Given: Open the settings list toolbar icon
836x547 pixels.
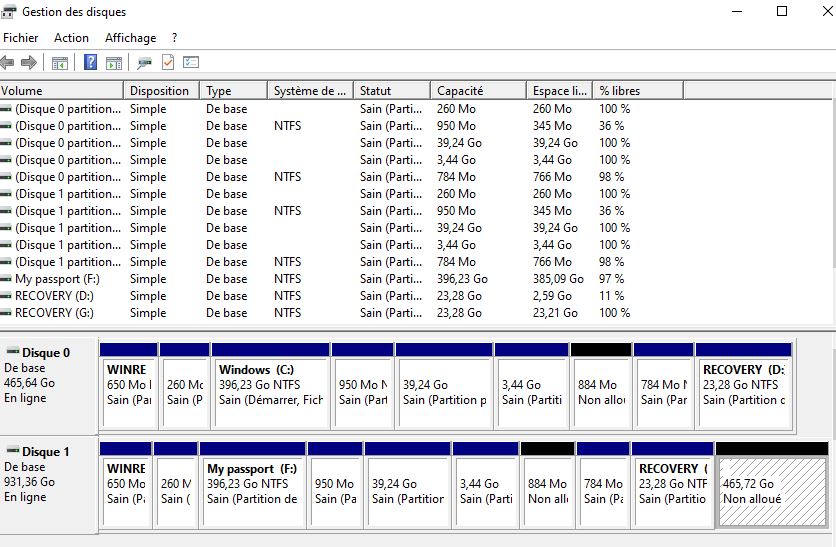Looking at the screenshot, I should tap(191, 62).
